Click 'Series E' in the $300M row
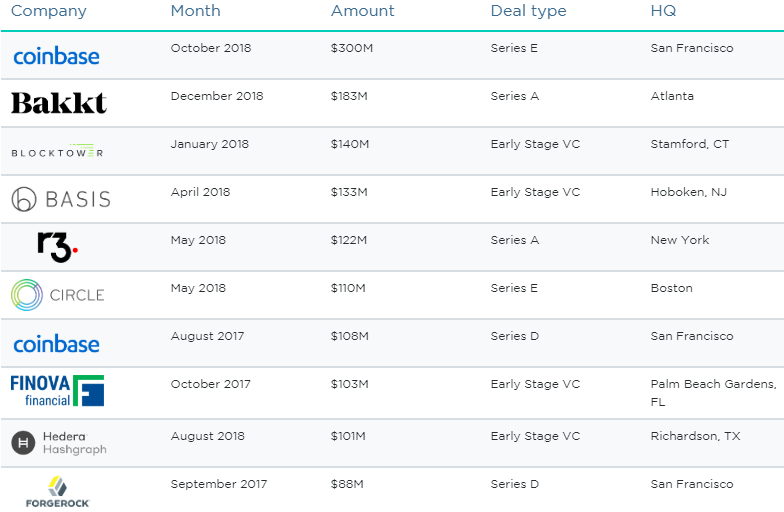The height and width of the screenshot is (512, 784). point(514,48)
